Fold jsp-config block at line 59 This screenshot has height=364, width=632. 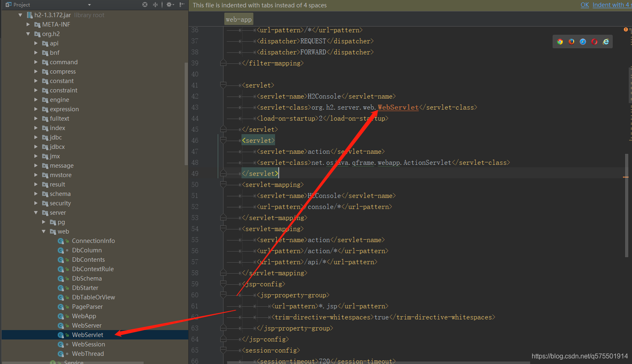coord(223,284)
